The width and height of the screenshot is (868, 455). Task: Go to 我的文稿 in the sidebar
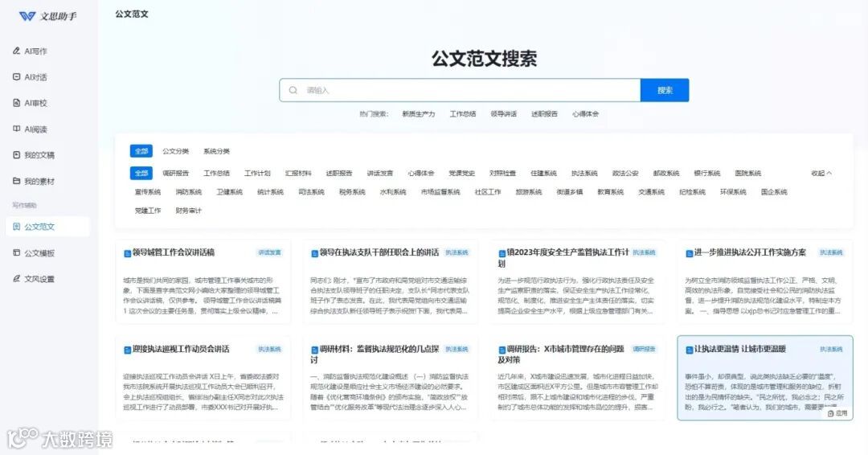[x=34, y=155]
